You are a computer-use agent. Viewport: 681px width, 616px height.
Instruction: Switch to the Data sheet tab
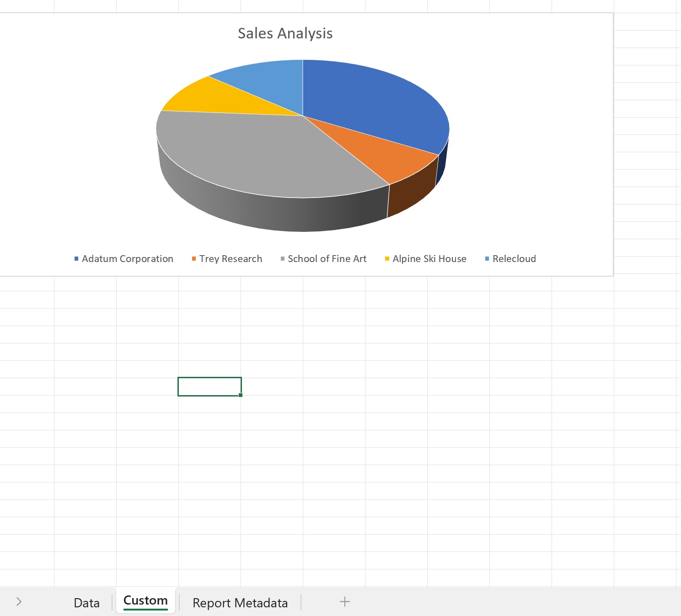click(86, 603)
